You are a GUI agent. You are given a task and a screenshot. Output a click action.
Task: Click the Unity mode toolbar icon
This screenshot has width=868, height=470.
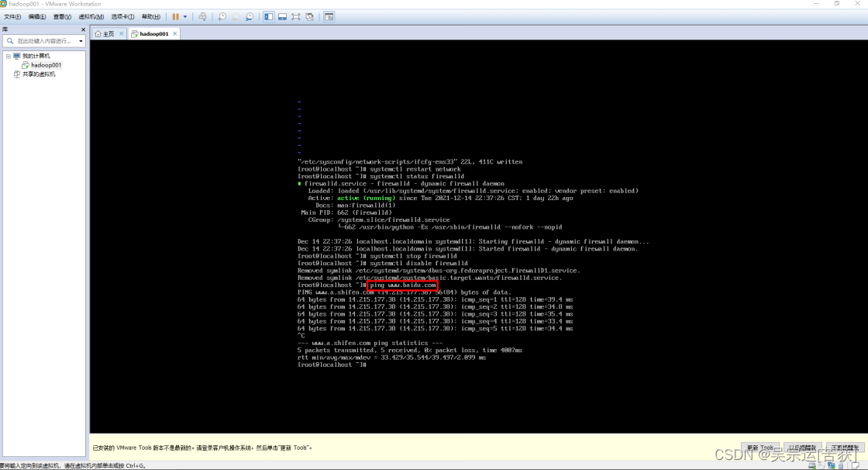point(310,16)
